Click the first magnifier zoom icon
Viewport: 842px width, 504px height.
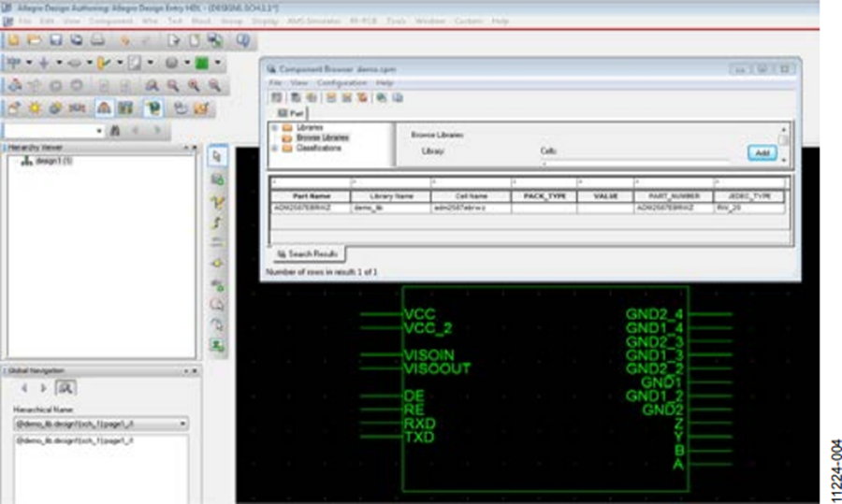click(x=152, y=86)
